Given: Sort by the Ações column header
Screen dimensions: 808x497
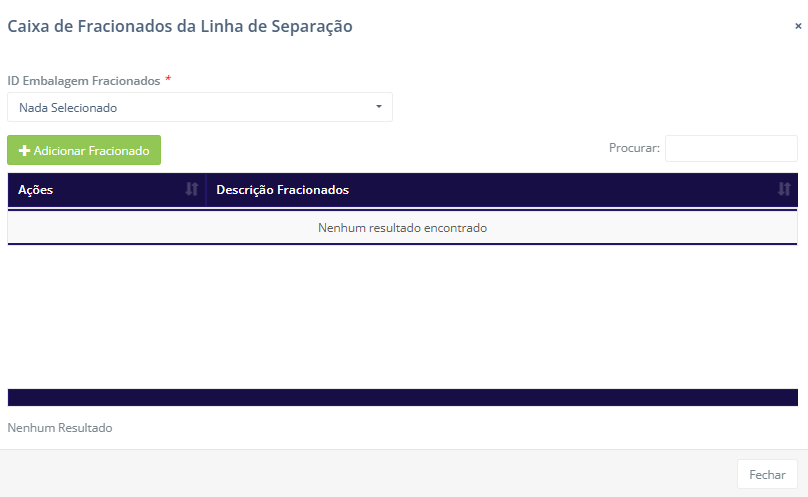Looking at the screenshot, I should click(x=36, y=190).
